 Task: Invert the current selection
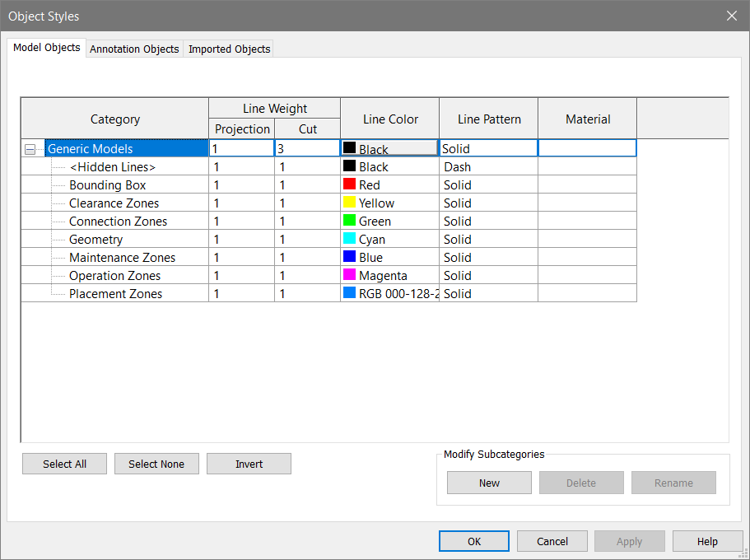(249, 464)
